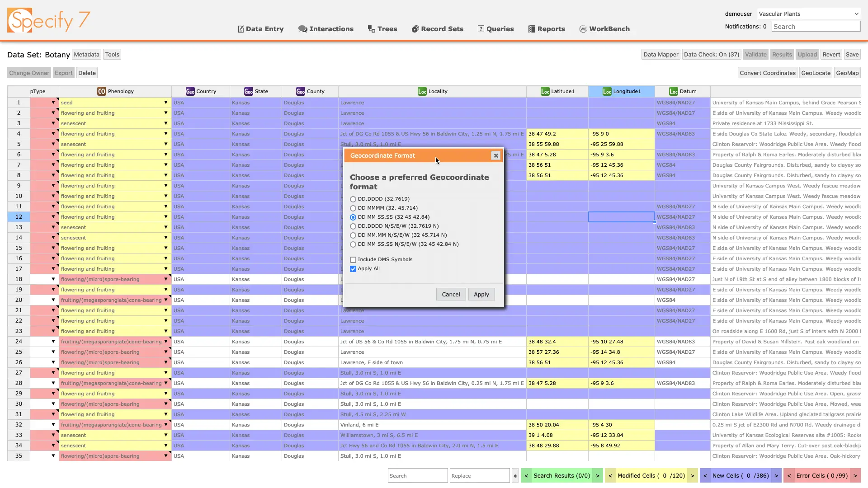Screen dimensions: 868x488
Task: Click the Trees hierarchy icon
Action: (372, 29)
